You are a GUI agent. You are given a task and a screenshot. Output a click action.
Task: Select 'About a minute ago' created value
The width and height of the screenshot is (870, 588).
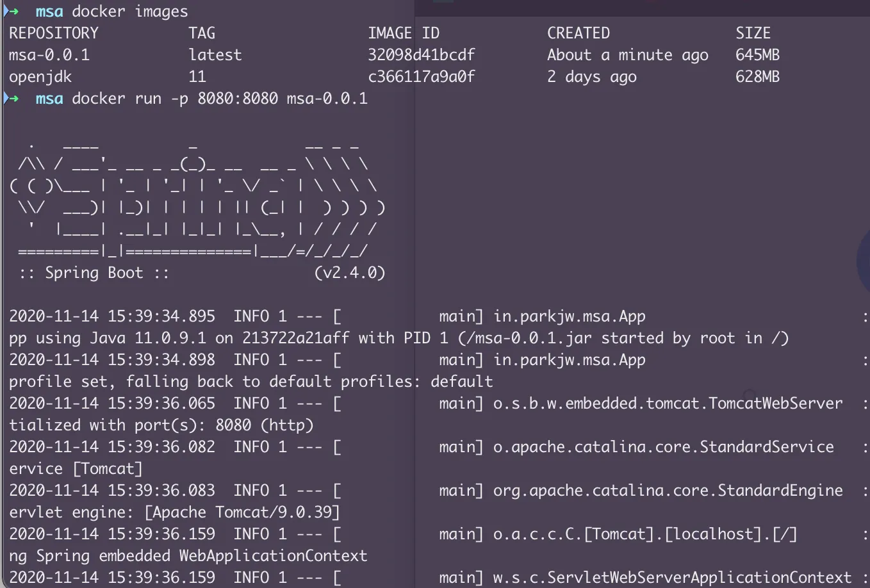(628, 55)
